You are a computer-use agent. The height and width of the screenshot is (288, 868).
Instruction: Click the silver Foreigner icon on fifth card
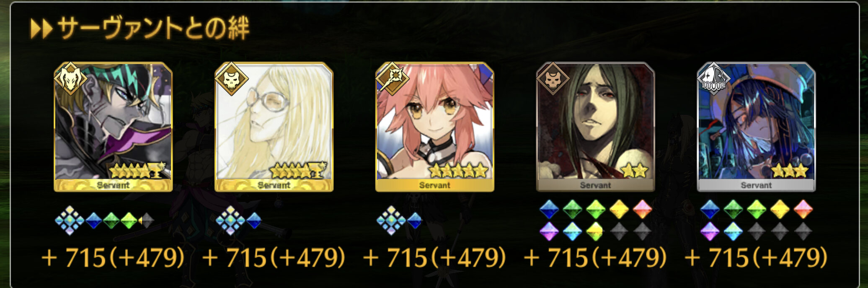(713, 79)
